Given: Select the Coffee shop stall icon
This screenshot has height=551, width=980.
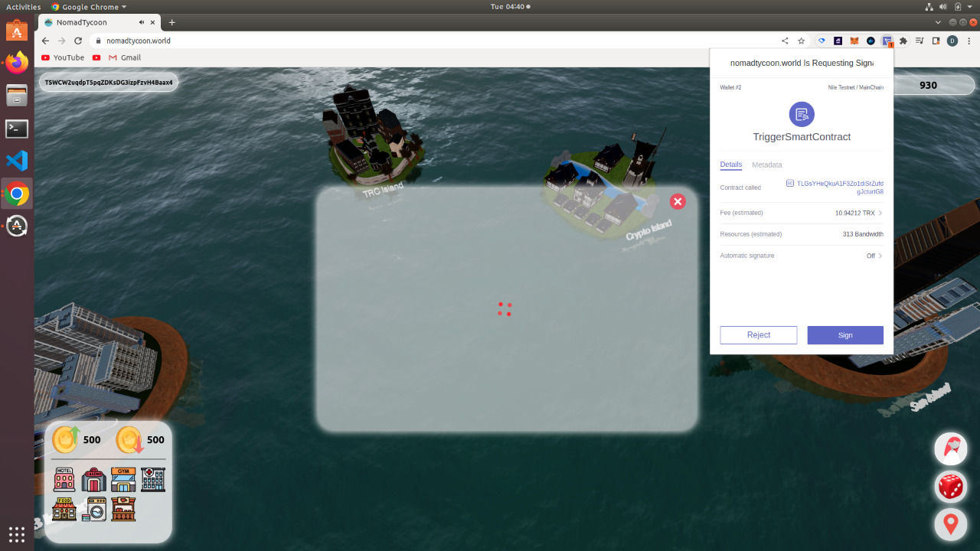Looking at the screenshot, I should (x=123, y=509).
